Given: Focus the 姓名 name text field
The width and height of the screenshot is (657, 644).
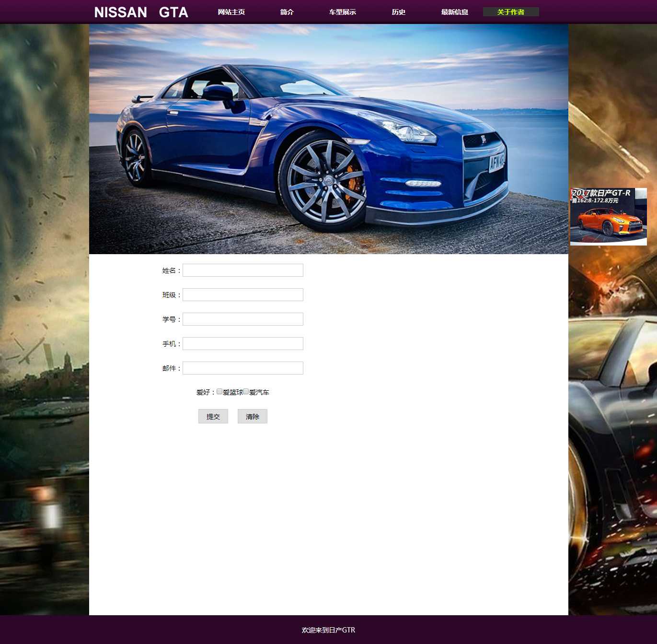Looking at the screenshot, I should [x=243, y=270].
